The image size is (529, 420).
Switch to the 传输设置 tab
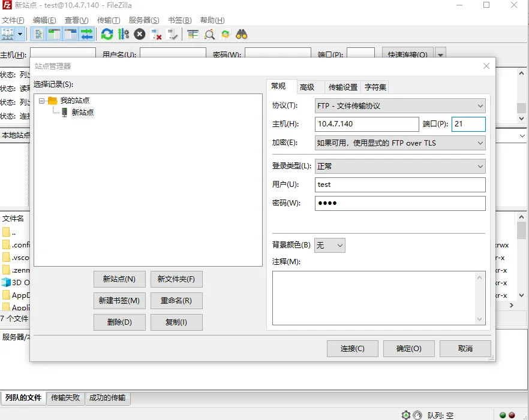point(343,87)
